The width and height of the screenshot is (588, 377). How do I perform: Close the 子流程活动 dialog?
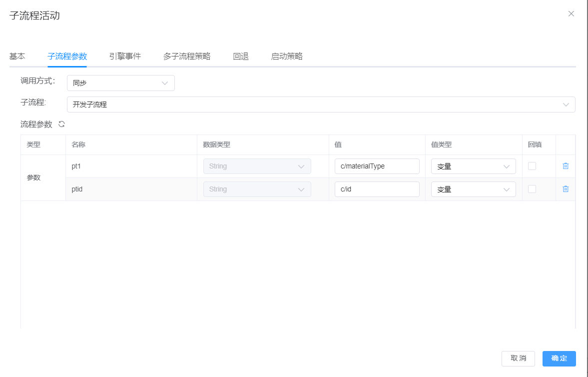(x=571, y=14)
